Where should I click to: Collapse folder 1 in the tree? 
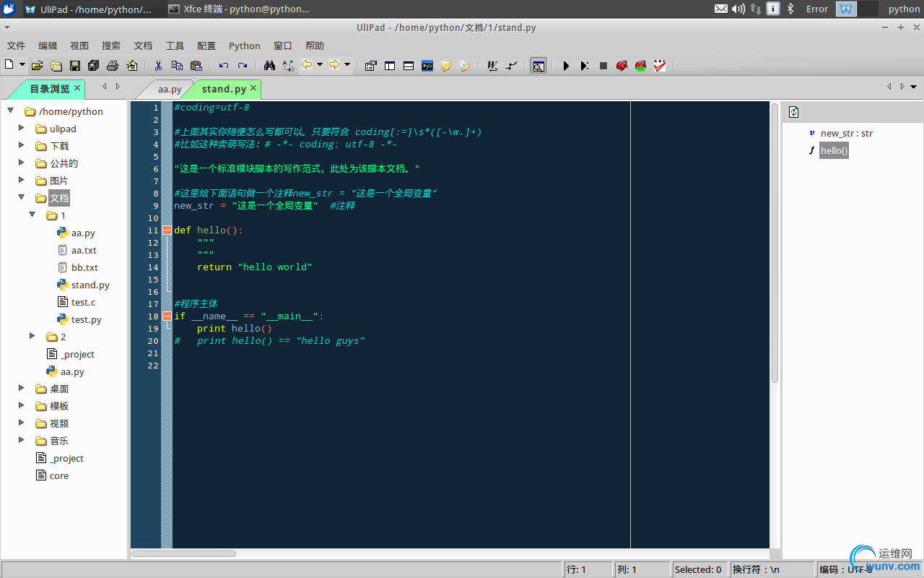(x=32, y=215)
